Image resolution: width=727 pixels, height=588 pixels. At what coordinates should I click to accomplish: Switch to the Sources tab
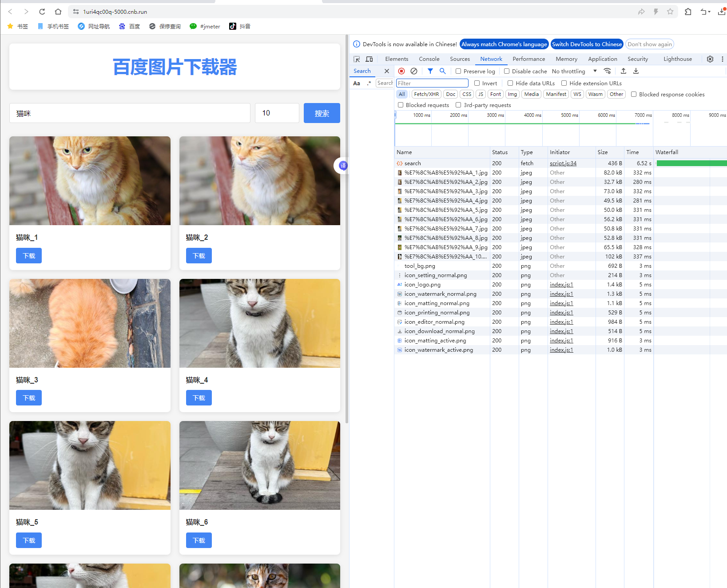pyautogui.click(x=460, y=59)
